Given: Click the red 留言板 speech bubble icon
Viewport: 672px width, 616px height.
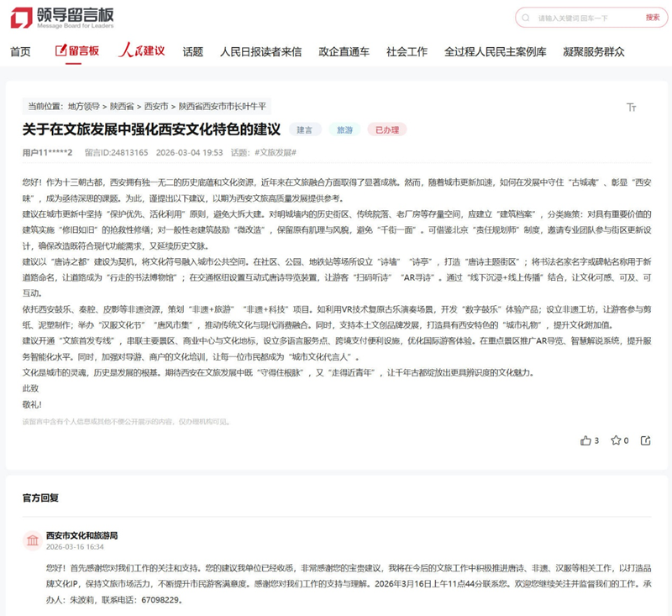Looking at the screenshot, I should point(63,51).
